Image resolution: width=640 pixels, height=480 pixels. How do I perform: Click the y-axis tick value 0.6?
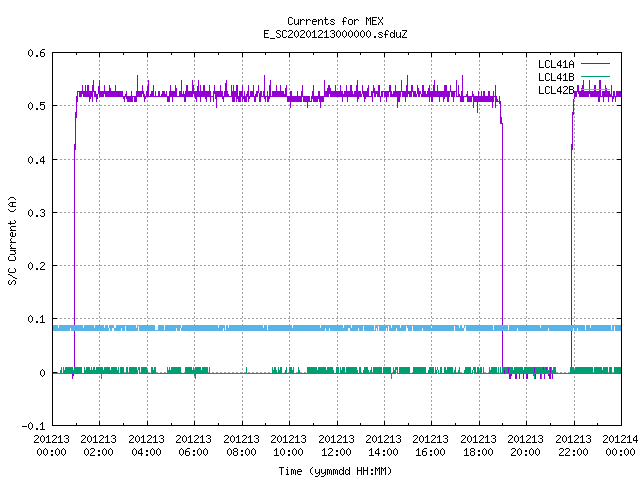click(x=36, y=53)
